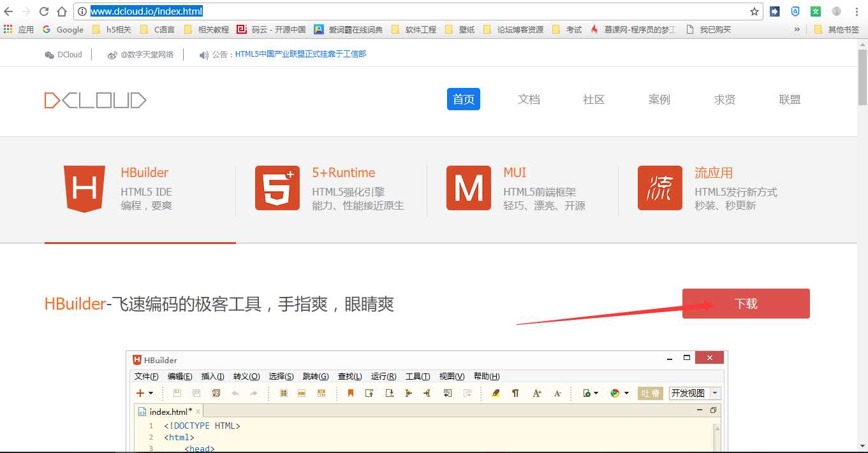Open the 码云 - 开源中国 bookmark
The width and height of the screenshot is (868, 453).
[x=271, y=29]
